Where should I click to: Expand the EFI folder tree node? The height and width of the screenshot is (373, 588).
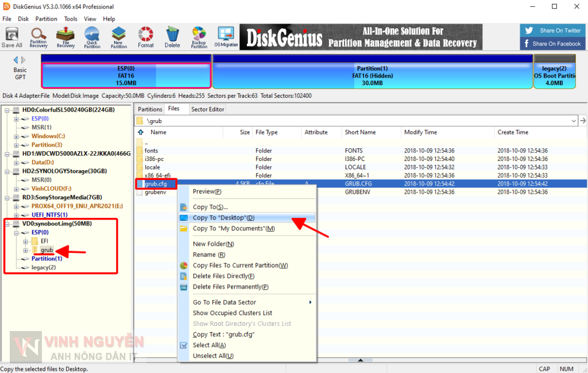click(x=25, y=241)
